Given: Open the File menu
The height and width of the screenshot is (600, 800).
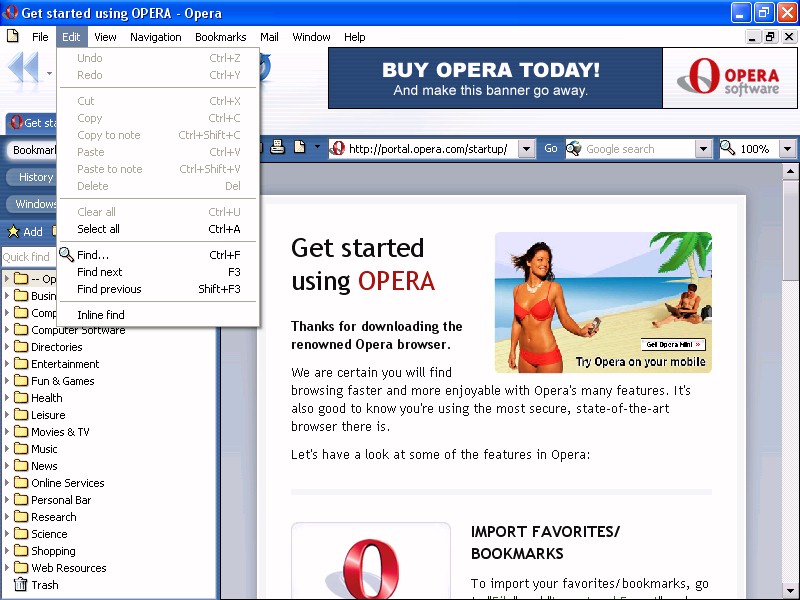Looking at the screenshot, I should pos(40,37).
